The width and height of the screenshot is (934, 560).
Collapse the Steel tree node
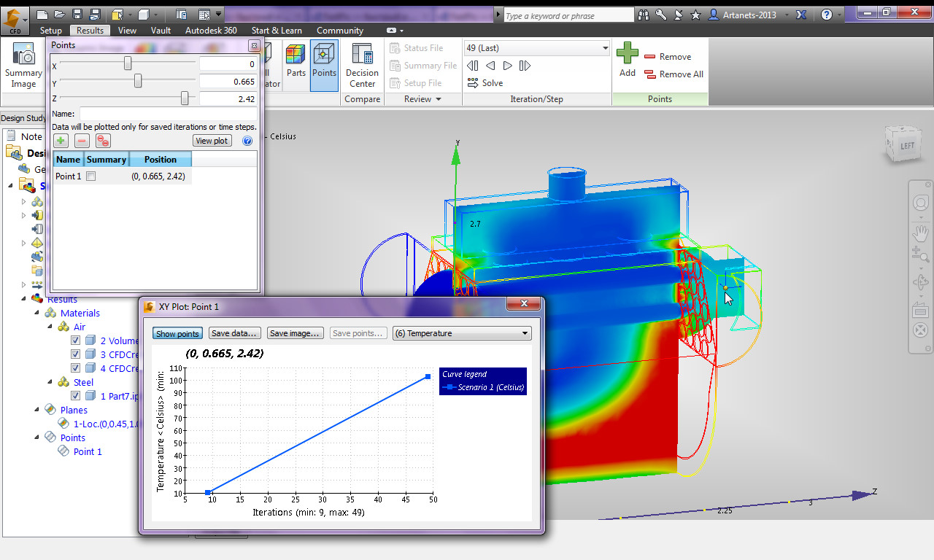pyautogui.click(x=50, y=382)
